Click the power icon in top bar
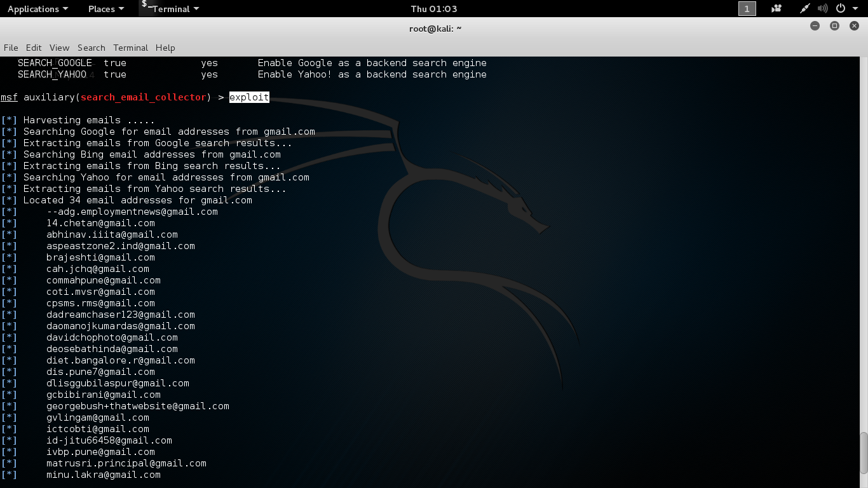The height and width of the screenshot is (488, 868). 841,9
